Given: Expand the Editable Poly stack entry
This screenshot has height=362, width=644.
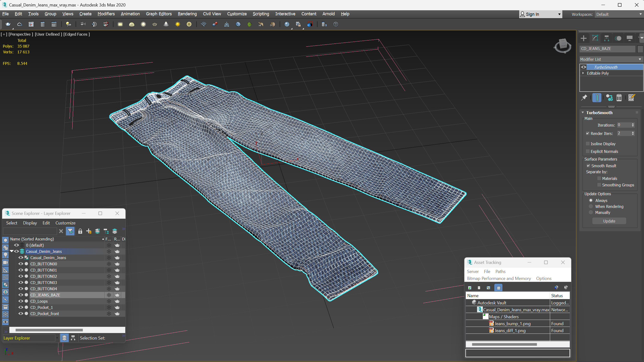Looking at the screenshot, I should 583,73.
